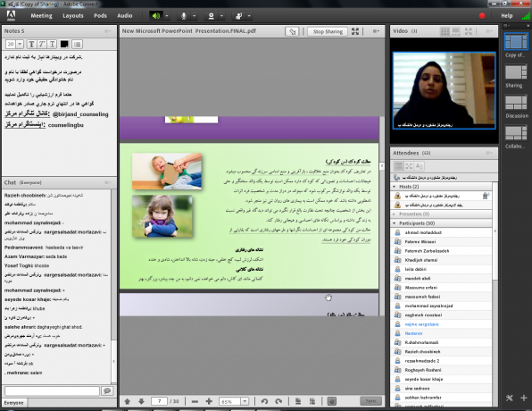
Task: Maximize the Video pod
Action: tap(469, 31)
